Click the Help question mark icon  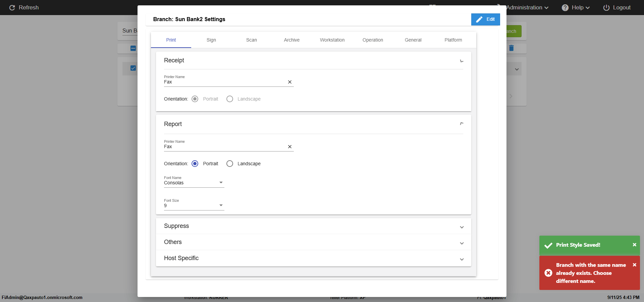(565, 8)
